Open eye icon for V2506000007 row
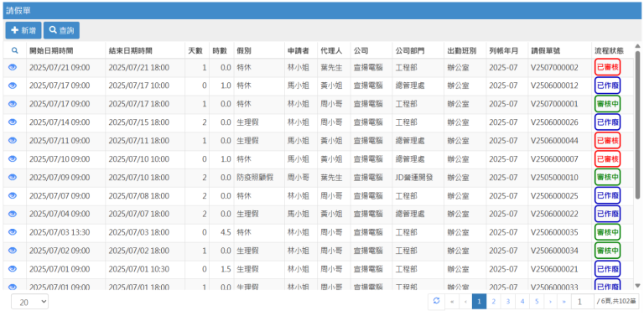Viewport: 644px width, 316px height. coord(13,158)
